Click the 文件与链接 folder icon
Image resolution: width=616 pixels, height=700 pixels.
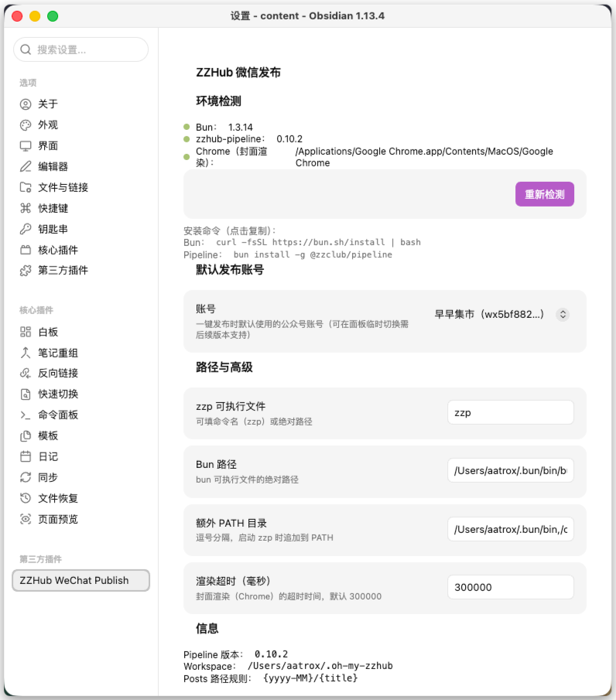click(x=26, y=187)
